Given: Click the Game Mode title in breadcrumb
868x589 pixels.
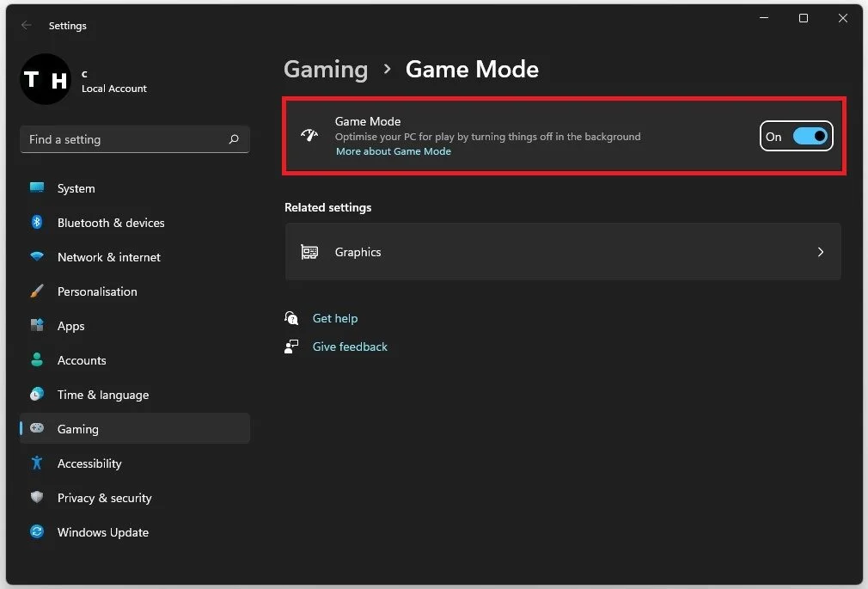Looking at the screenshot, I should click(x=472, y=70).
